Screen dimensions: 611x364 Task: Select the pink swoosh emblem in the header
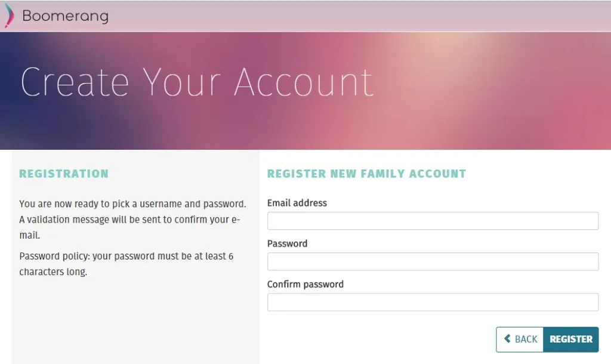click(x=8, y=16)
